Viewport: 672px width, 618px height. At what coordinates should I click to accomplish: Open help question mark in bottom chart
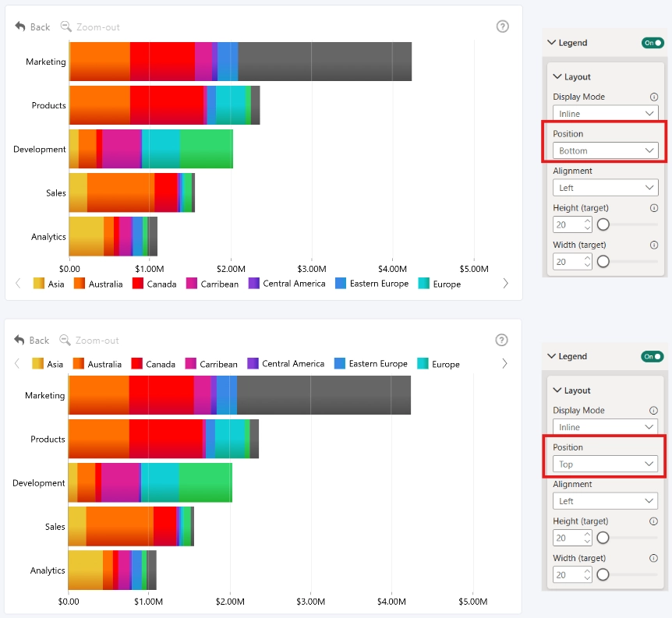click(x=501, y=341)
